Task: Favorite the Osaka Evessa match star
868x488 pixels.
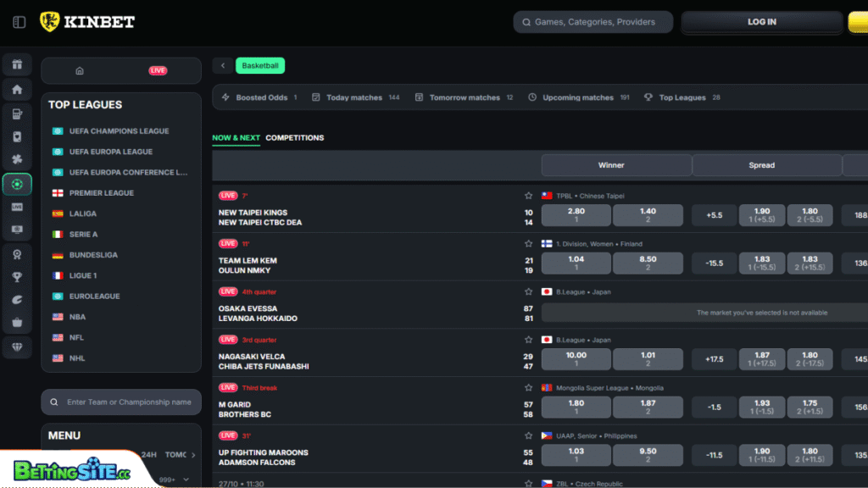Action: click(529, 292)
